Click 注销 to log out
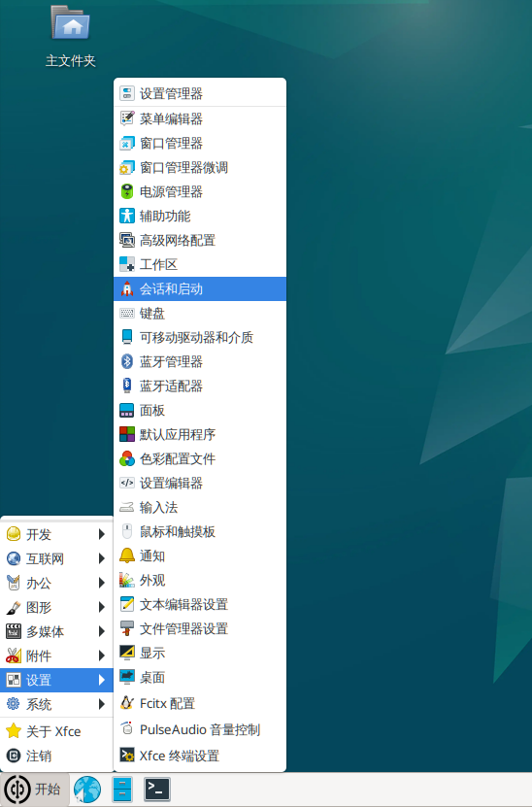 point(56,756)
